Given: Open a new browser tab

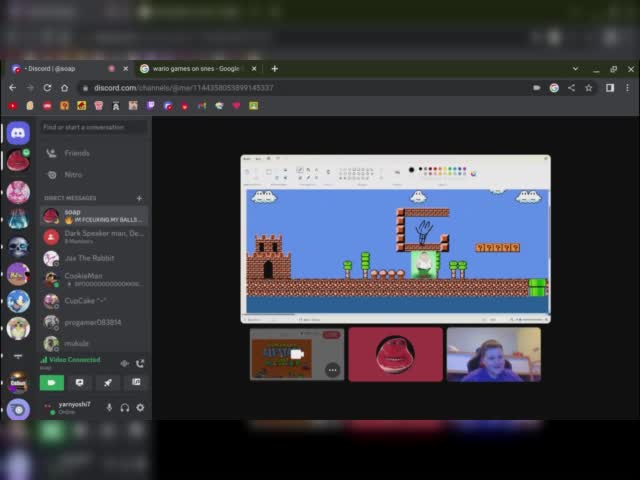Looking at the screenshot, I should (x=275, y=69).
